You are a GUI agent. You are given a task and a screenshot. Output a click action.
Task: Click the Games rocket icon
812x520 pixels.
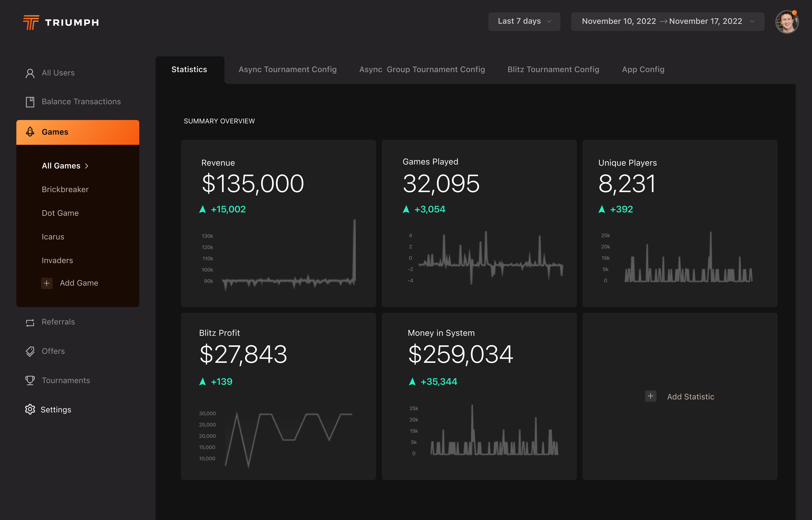(30, 132)
